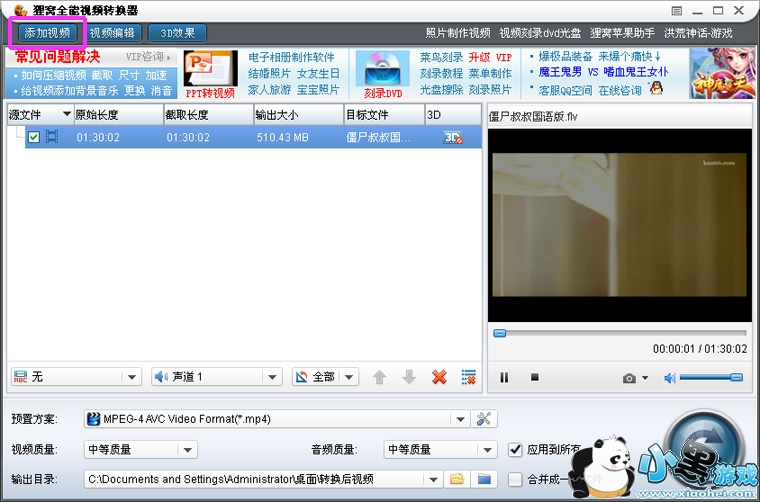Toggle the 应用到所有 checkbox

coord(515,450)
